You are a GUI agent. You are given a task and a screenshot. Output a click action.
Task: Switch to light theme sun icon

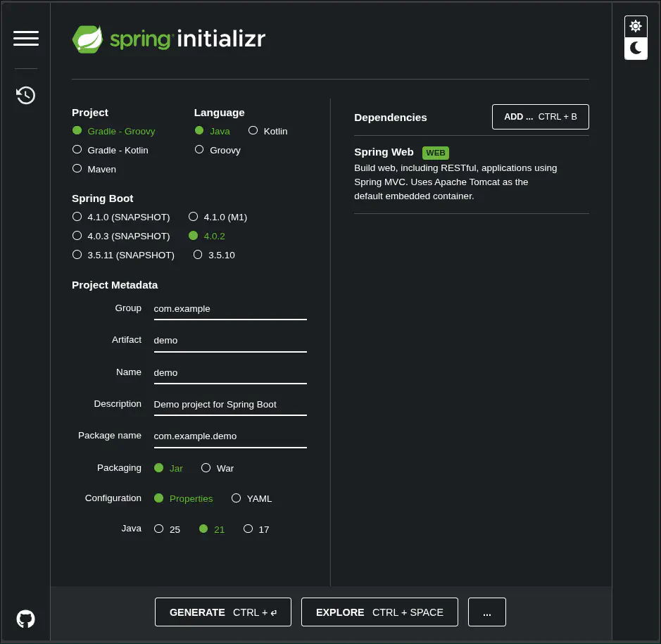coord(635,26)
